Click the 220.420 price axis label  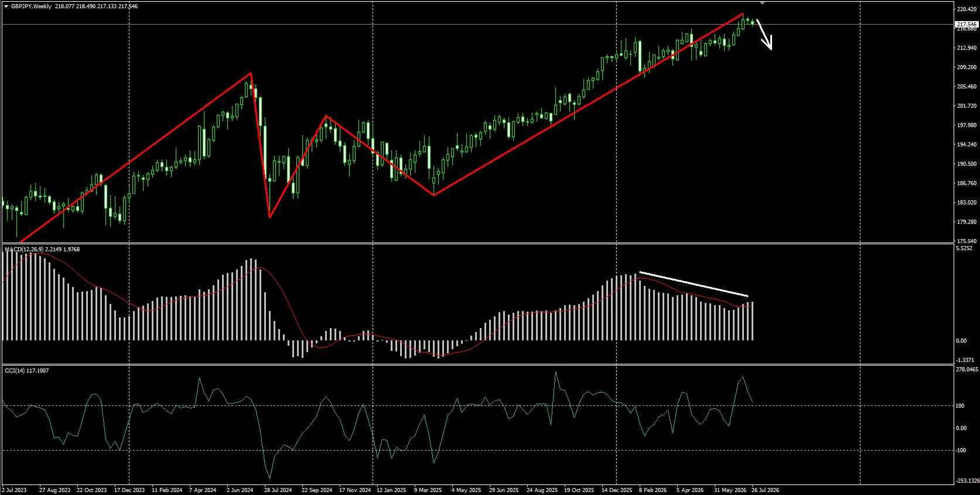coord(967,9)
